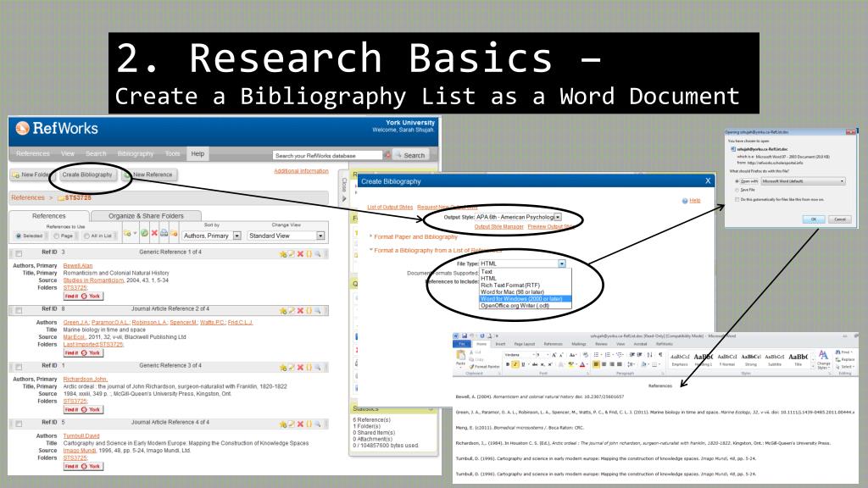The width and height of the screenshot is (868, 488).
Task: Choose the Selected radio option
Action: (19, 236)
